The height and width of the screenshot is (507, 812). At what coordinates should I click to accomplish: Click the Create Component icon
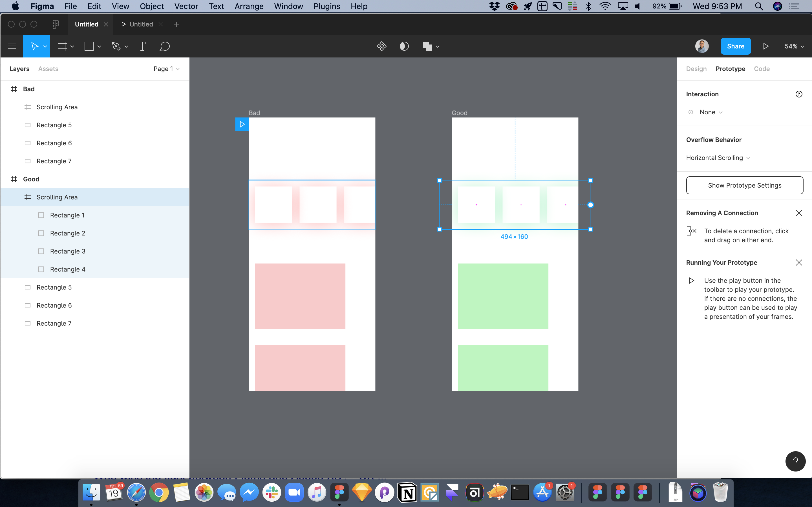382,46
